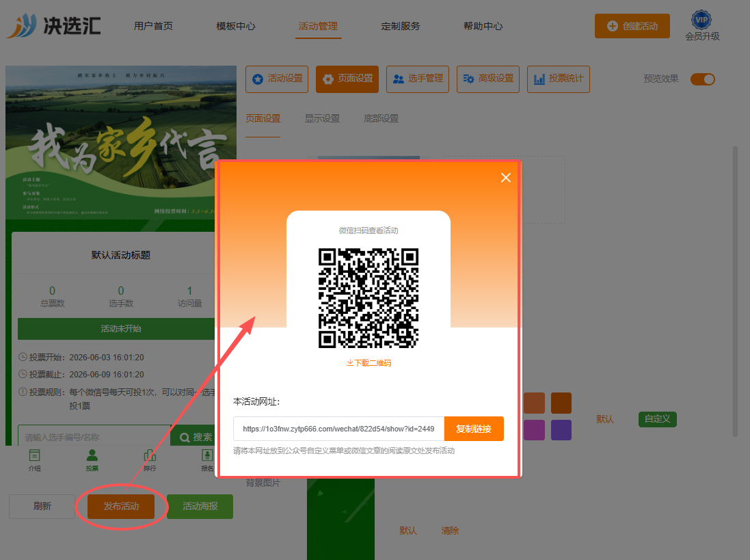
Task: Click 清除 below background image
Action: pyautogui.click(x=450, y=531)
